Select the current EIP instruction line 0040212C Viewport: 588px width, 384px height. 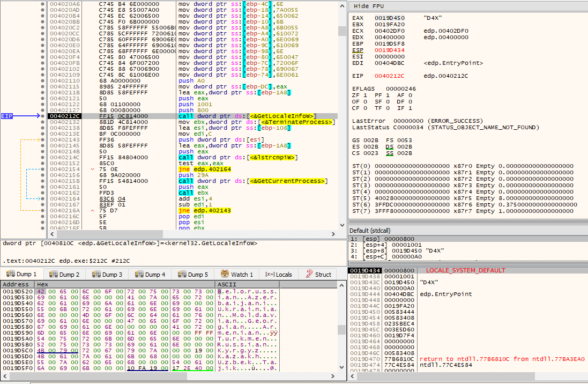(x=192, y=116)
